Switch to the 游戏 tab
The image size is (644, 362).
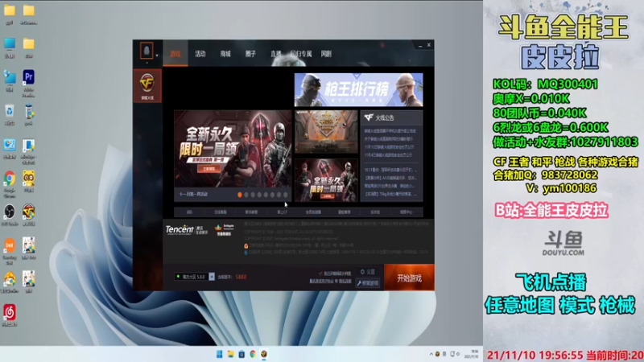click(x=175, y=54)
